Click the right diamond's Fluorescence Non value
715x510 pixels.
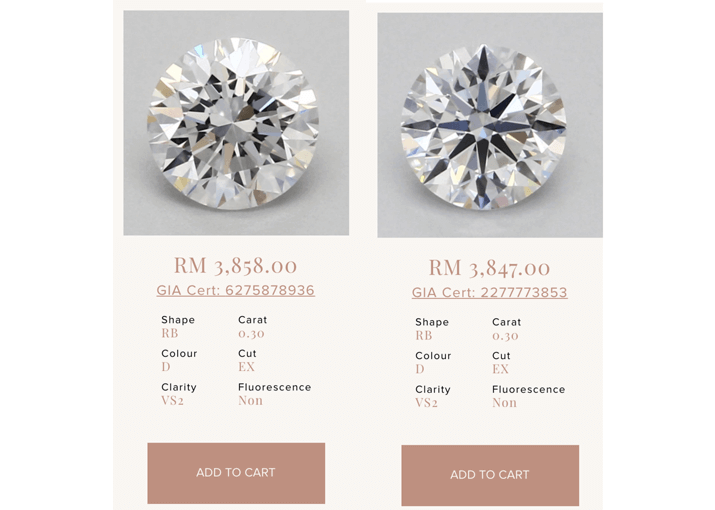pos(504,403)
